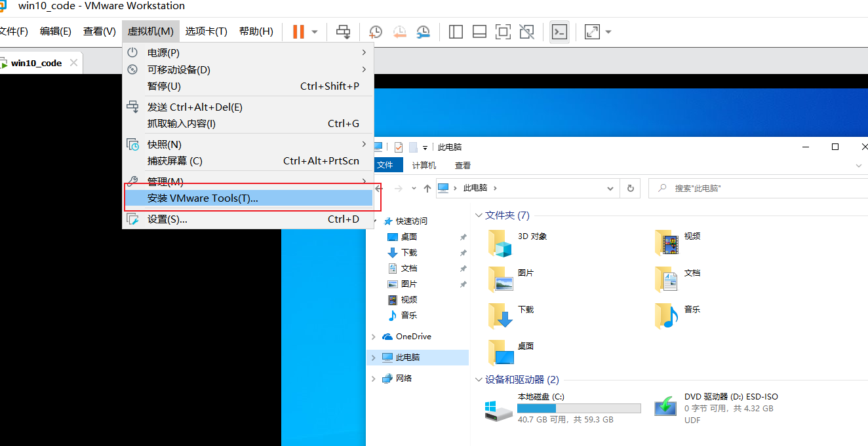Image resolution: width=868 pixels, height=446 pixels.
Task: Click 安装 VMware Tools(T)... menu item
Action: [248, 198]
